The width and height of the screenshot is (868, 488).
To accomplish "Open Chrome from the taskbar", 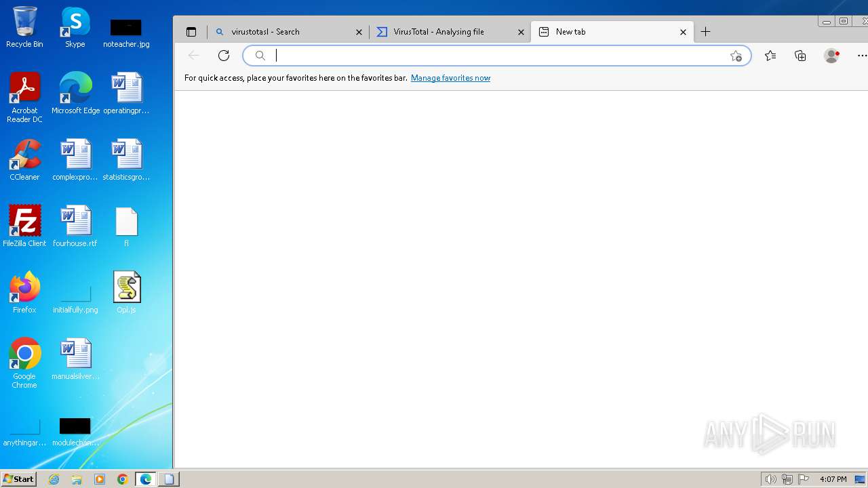I will (123, 479).
